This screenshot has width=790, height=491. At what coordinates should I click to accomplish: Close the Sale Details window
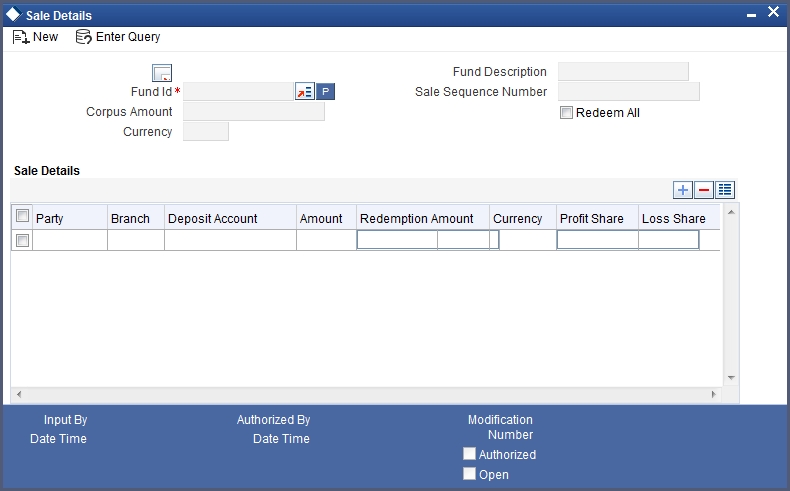773,12
